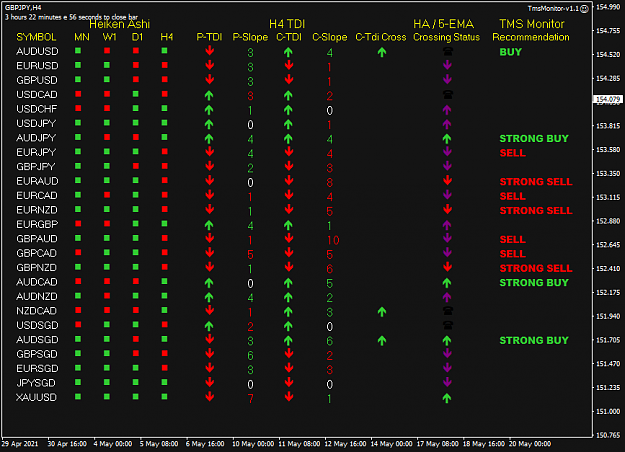
Task: Select the USDSGD symbol
Action: click(37, 325)
